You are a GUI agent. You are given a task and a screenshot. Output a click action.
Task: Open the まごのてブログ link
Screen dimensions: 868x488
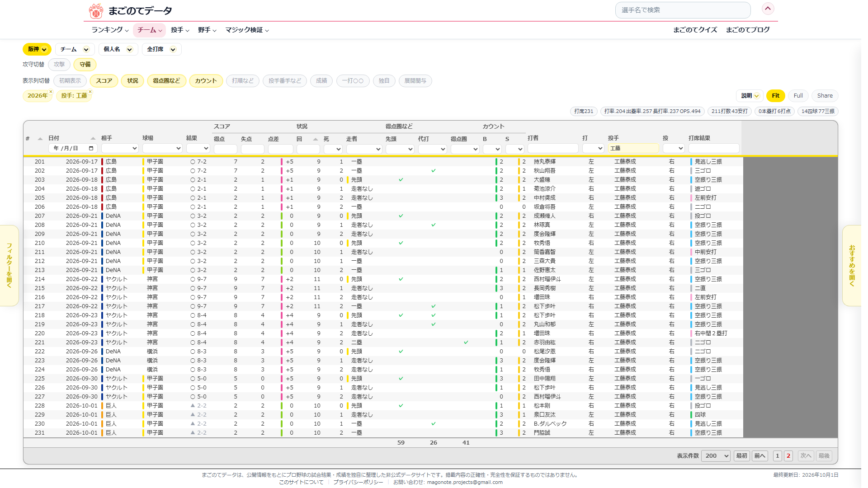(x=748, y=30)
